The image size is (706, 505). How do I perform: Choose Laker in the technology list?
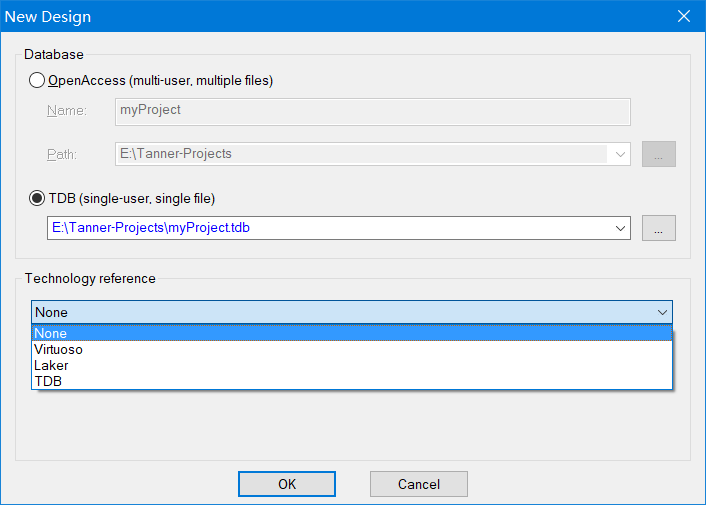click(352, 365)
